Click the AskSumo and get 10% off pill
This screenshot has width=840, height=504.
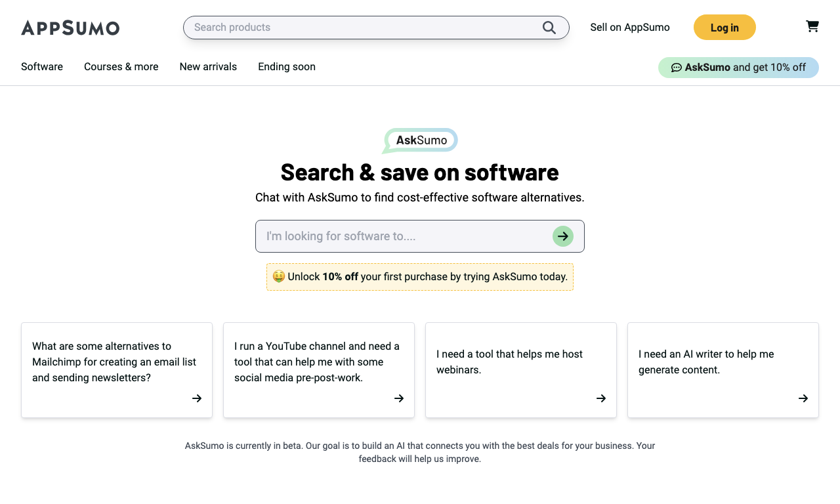coord(738,68)
